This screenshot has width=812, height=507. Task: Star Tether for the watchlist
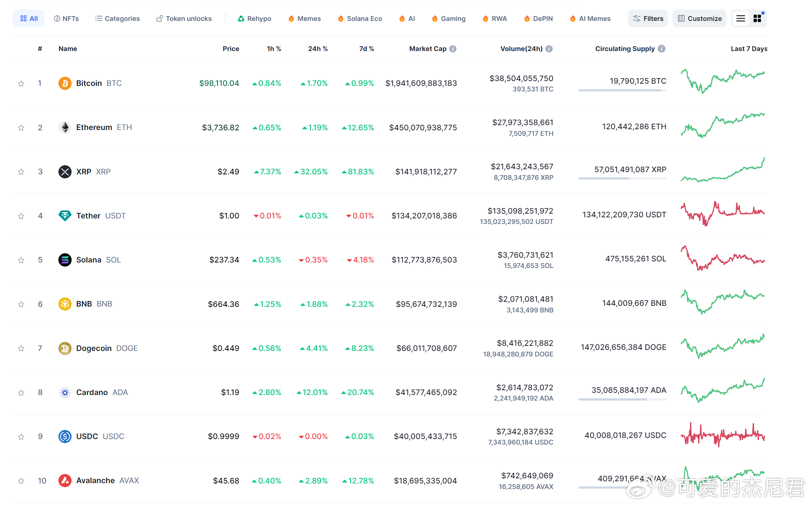[21, 216]
